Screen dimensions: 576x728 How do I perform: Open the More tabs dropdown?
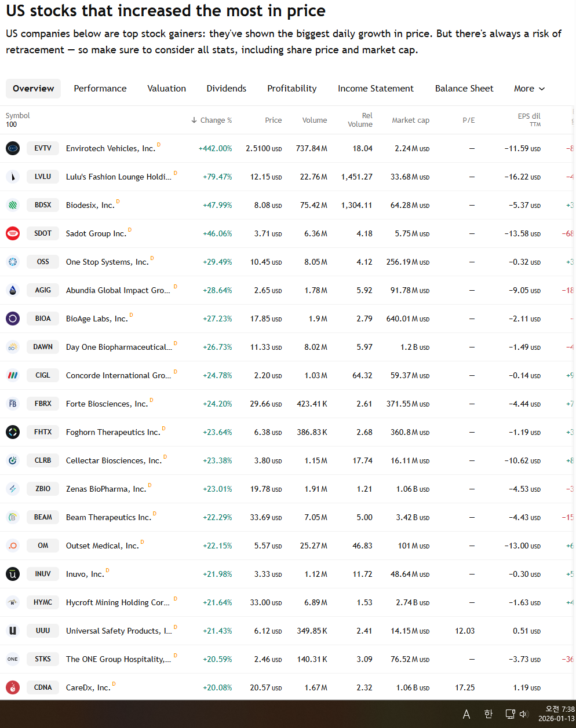(530, 89)
